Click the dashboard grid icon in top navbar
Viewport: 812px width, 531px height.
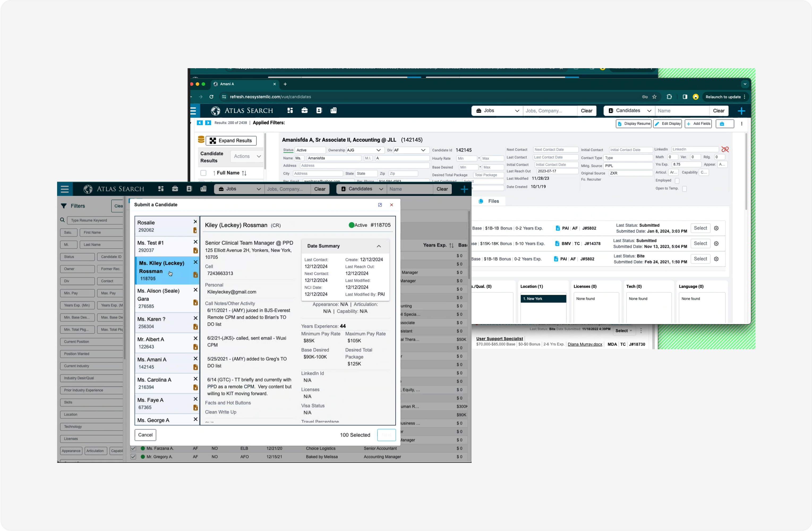tap(290, 110)
